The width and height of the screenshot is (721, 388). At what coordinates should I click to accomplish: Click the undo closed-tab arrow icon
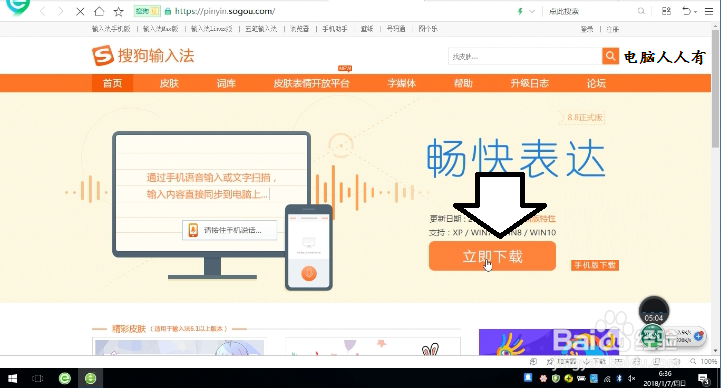pyautogui.click(x=686, y=11)
